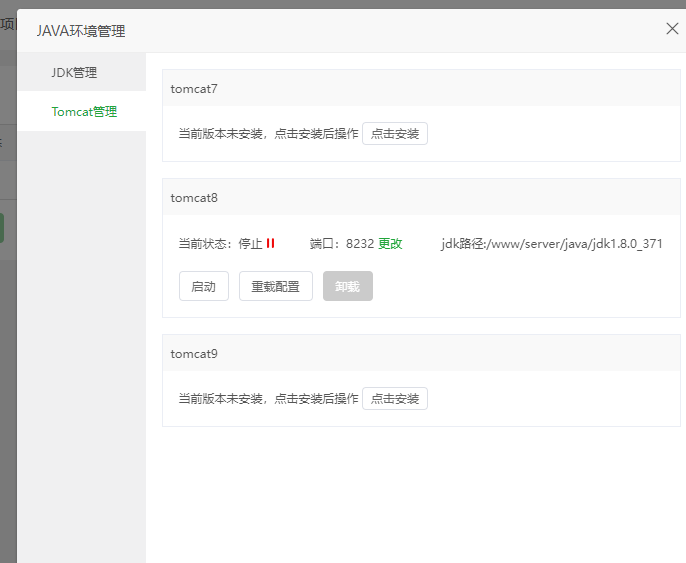Close the JAVA环境管理 dialog

pyautogui.click(x=672, y=29)
